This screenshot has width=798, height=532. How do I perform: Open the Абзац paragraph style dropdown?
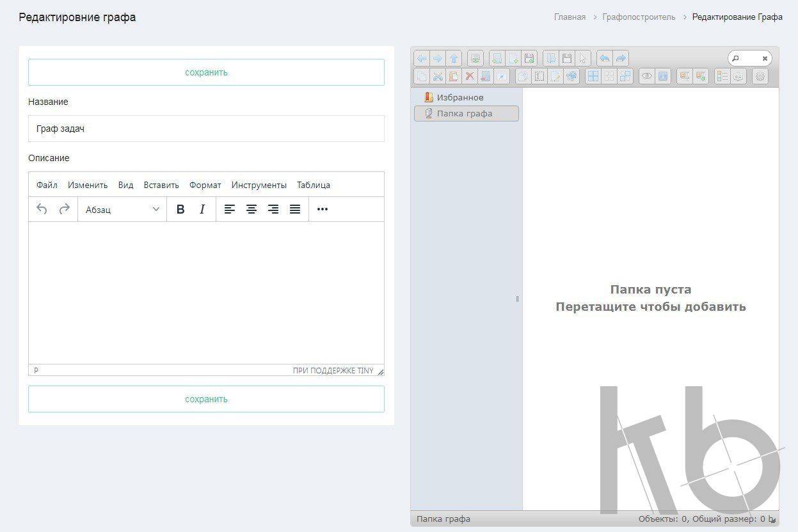[122, 209]
